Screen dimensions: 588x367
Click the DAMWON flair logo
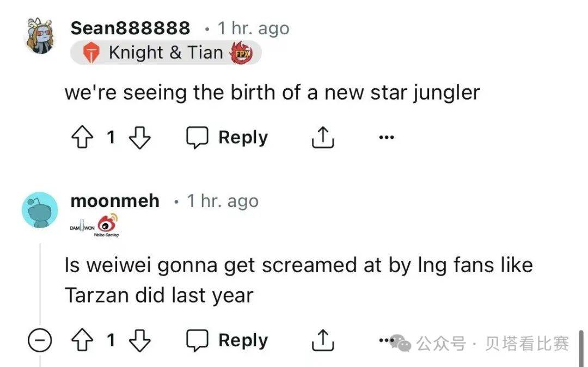82,227
